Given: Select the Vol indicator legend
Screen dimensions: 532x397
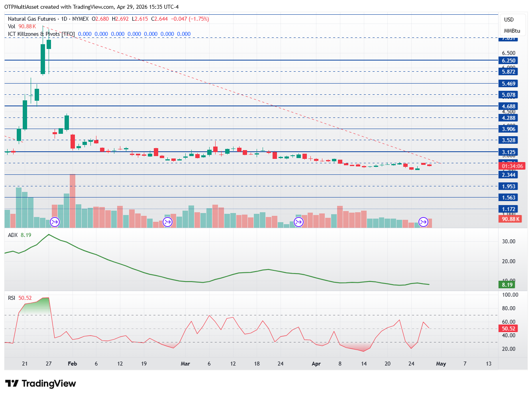Looking at the screenshot, I should point(12,26).
